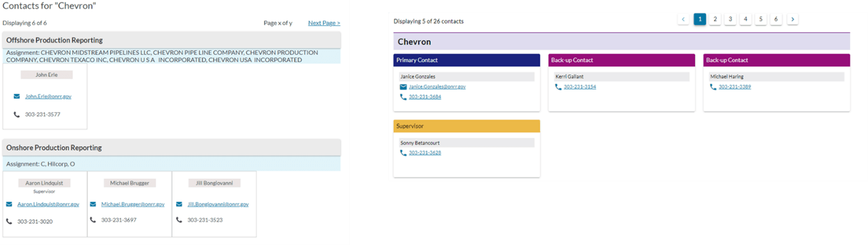Click envelope icon beside Michael Brugger's email

pyautogui.click(x=93, y=204)
